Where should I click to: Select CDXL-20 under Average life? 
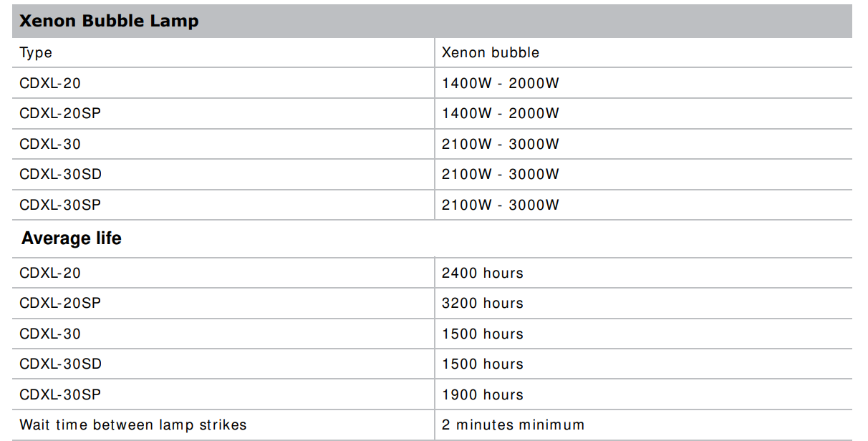coord(50,273)
